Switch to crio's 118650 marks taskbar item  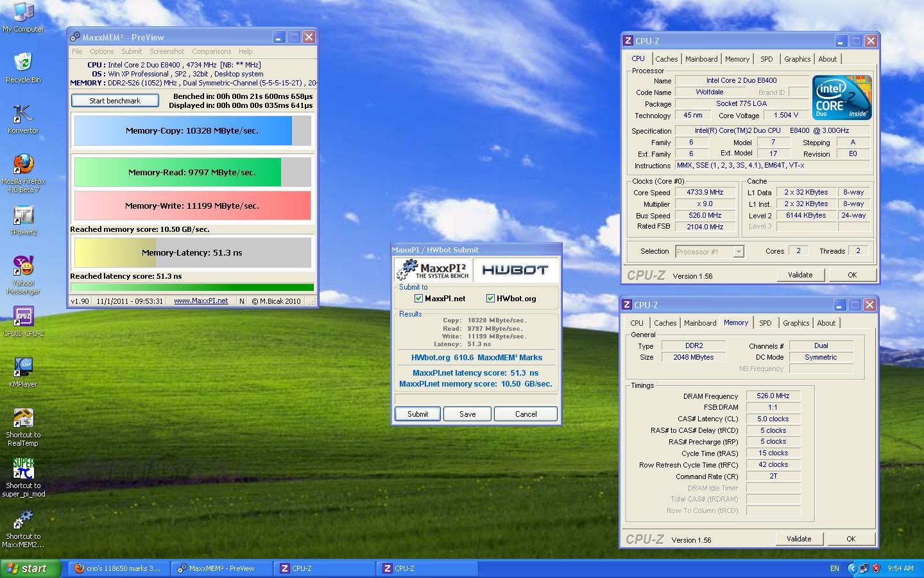point(119,568)
